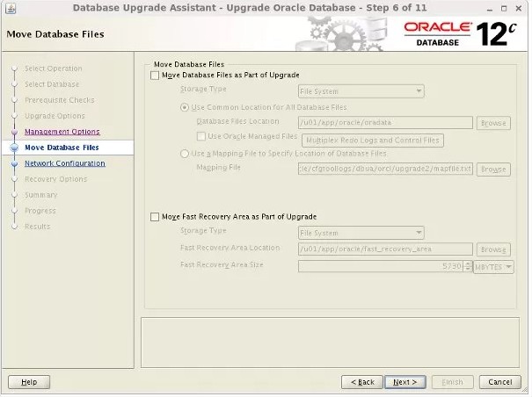Viewport: 532px width, 397px height.
Task: Click the Mapping File path field
Action: coord(385,169)
